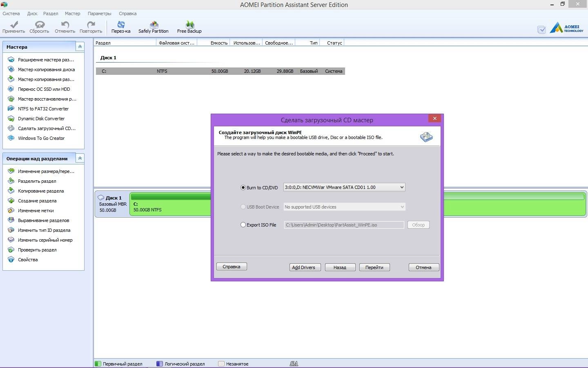Click the pending-operations checklist icon near the AOMEI logo
The image size is (588, 368).
[541, 29]
